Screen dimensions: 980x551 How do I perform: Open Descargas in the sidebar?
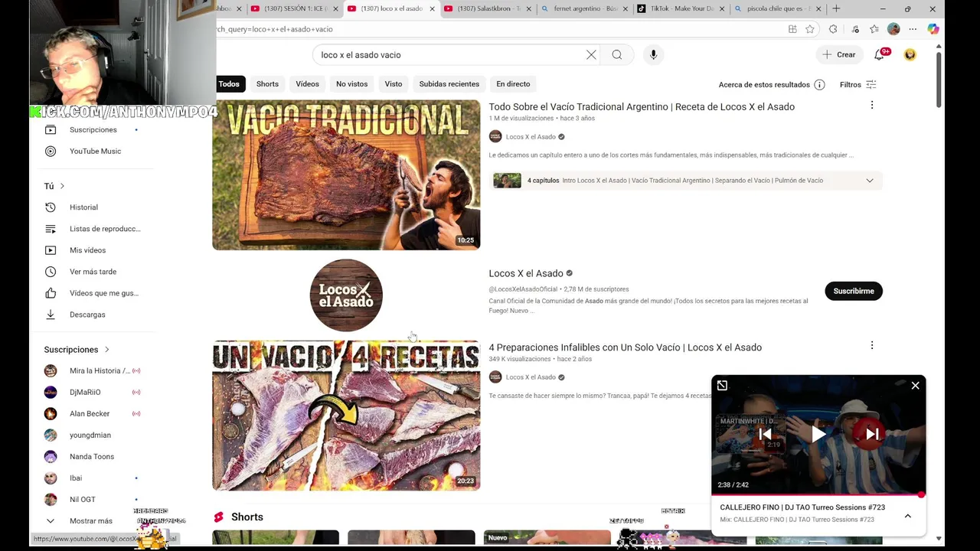tap(87, 315)
